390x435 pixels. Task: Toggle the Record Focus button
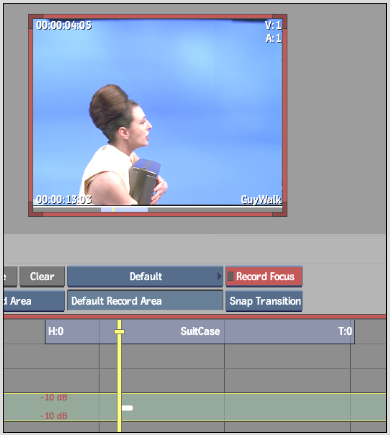pyautogui.click(x=264, y=276)
